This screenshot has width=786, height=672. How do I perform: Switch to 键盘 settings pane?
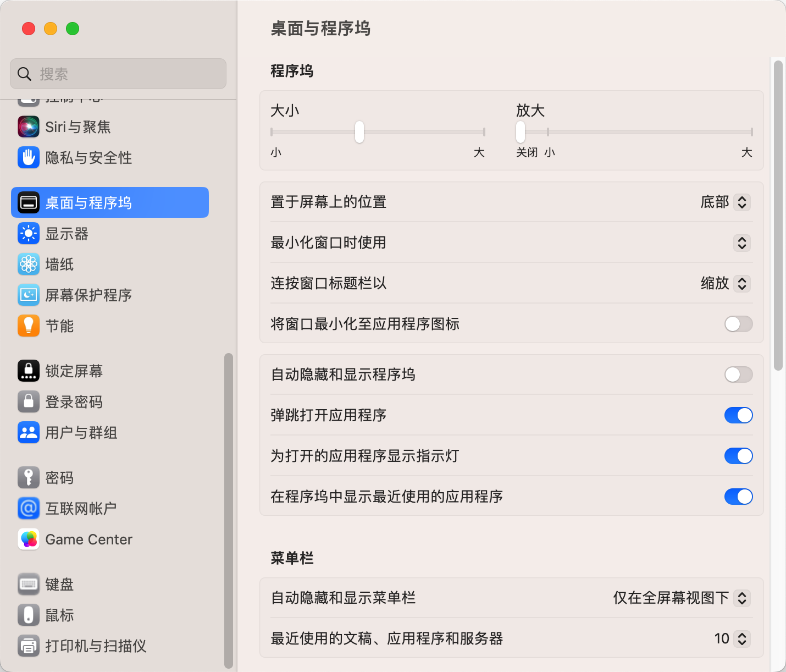(59, 585)
